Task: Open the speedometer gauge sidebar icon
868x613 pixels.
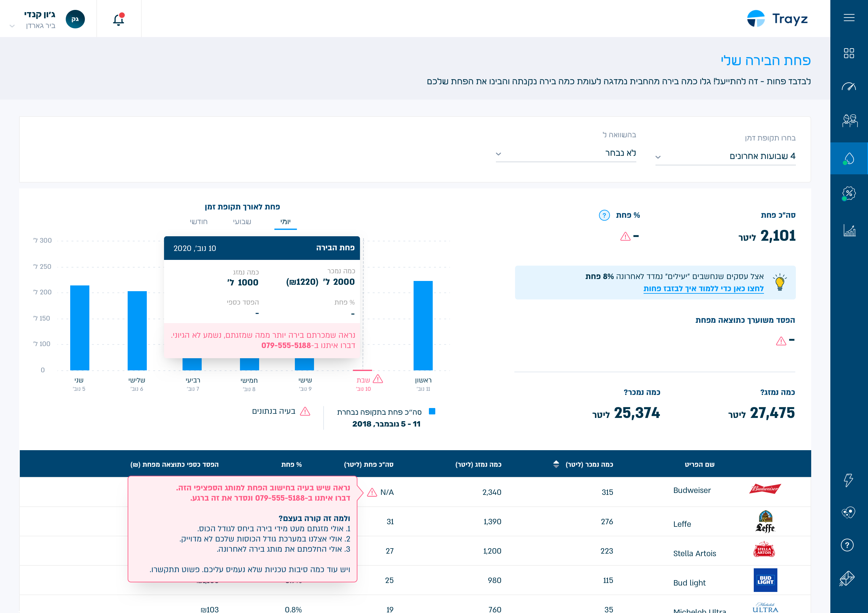Action: 849,87
